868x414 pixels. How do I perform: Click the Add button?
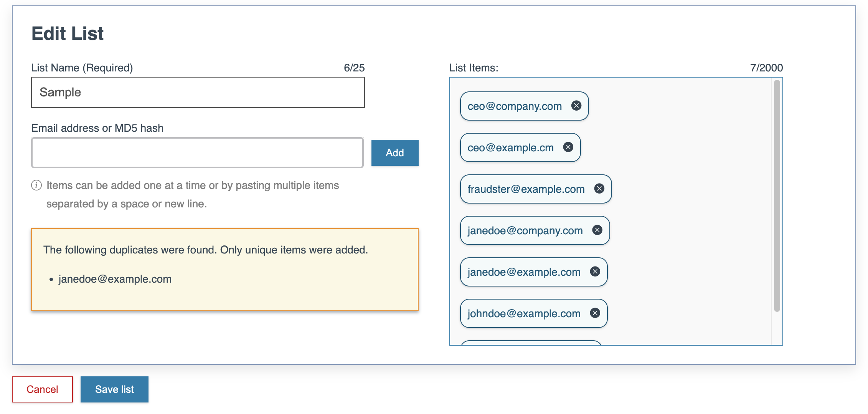tap(394, 153)
